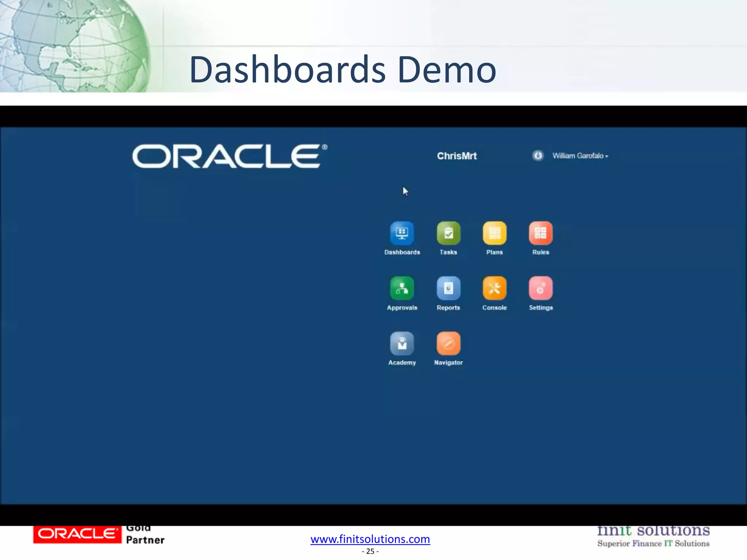Open the Console icon
747x560 pixels.
[495, 288]
